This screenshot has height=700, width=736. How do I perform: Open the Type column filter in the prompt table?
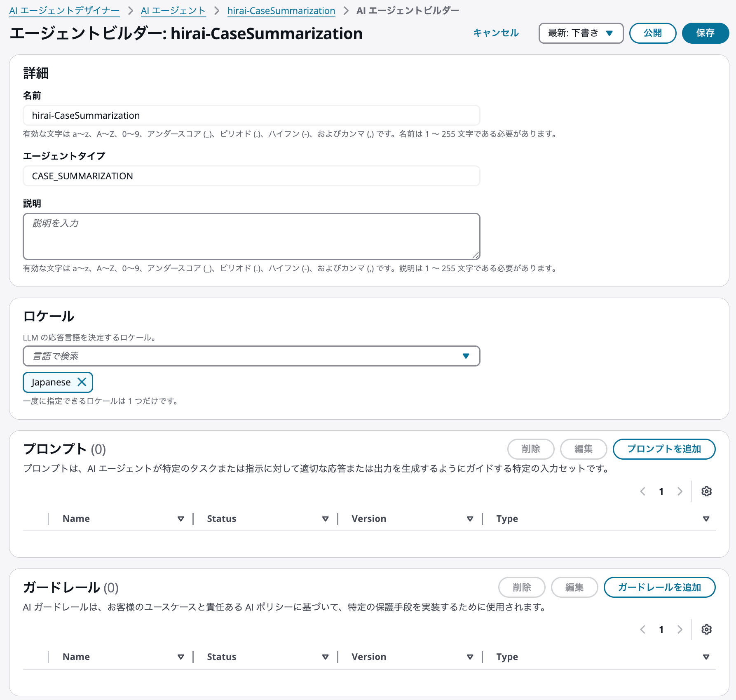pyautogui.click(x=706, y=519)
